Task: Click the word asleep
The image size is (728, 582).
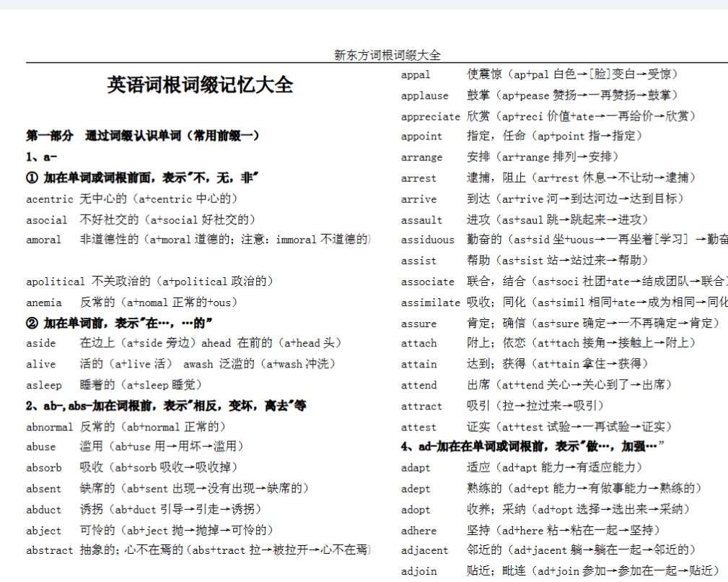Action: tap(43, 386)
